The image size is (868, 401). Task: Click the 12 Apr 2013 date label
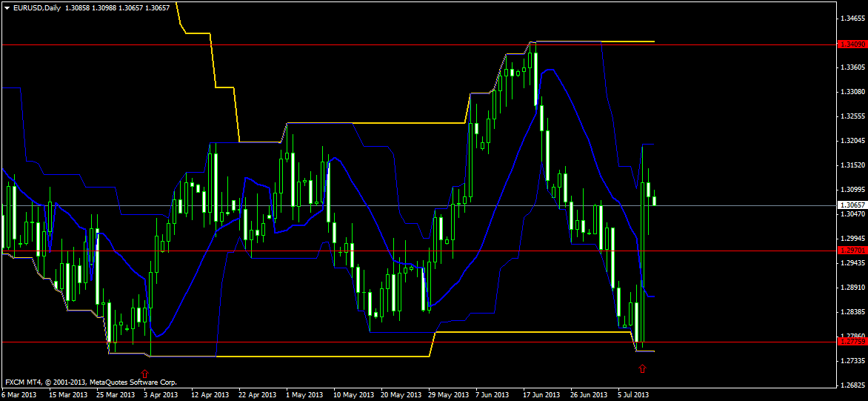pos(210,395)
